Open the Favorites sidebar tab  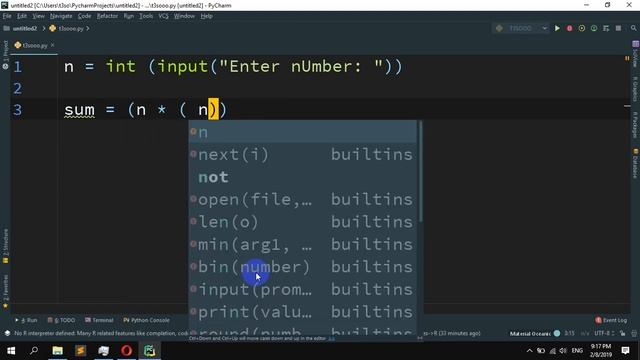pos(5,291)
